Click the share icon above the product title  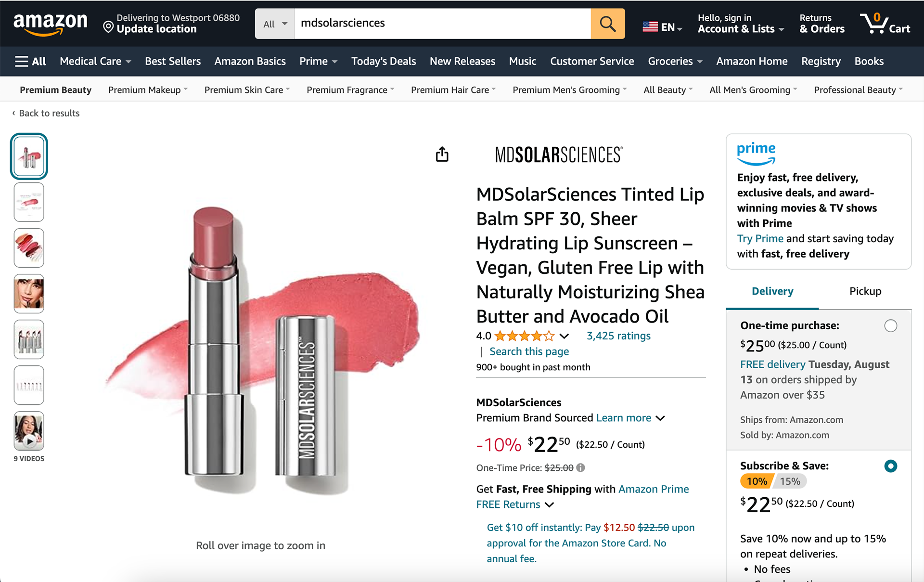[442, 155]
